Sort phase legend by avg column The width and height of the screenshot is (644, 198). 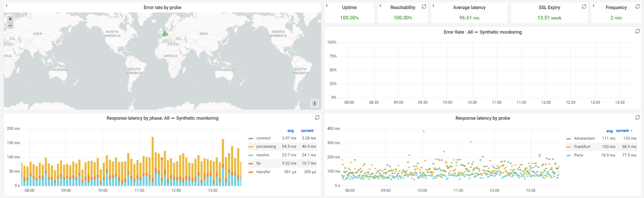click(290, 131)
